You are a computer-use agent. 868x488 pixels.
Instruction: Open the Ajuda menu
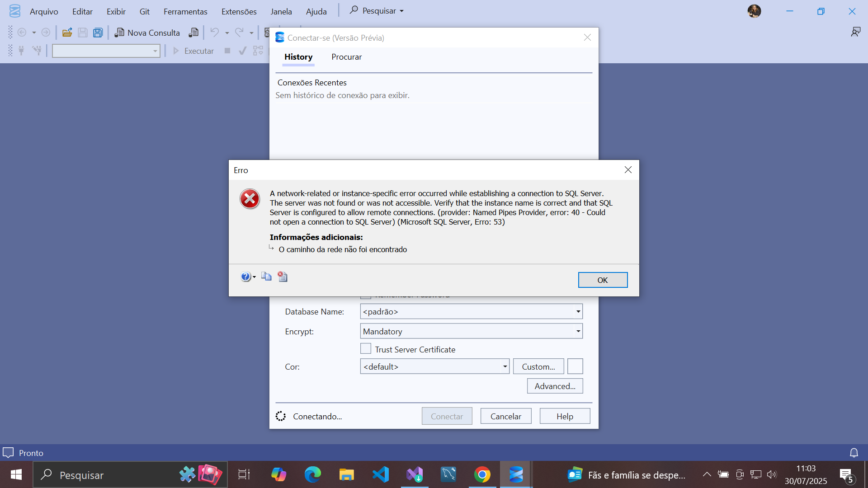coord(316,11)
